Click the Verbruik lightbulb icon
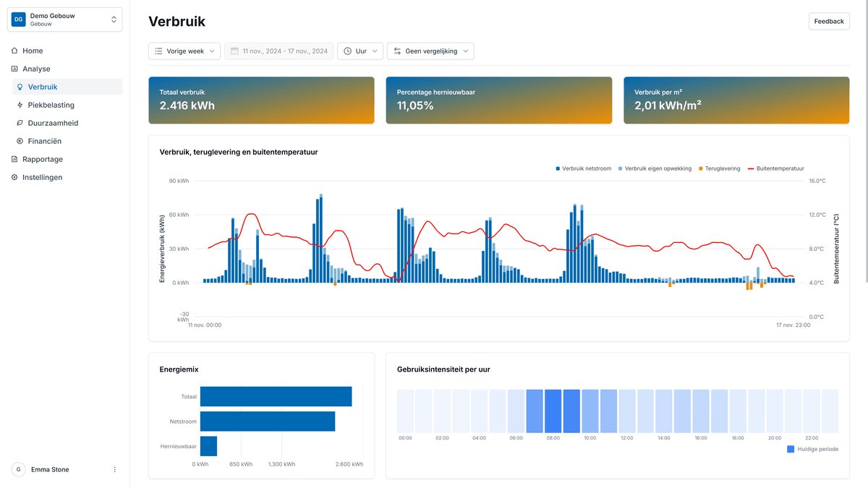 (20, 87)
